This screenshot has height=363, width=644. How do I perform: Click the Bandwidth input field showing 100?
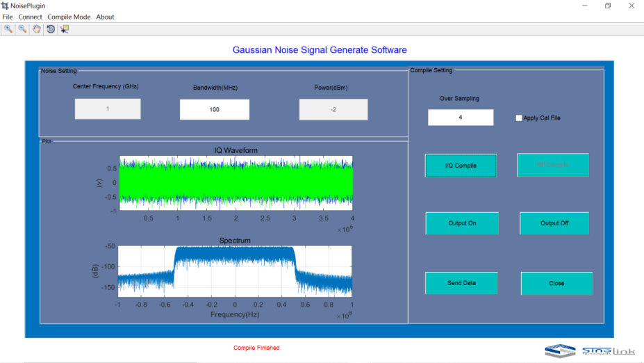[x=215, y=109]
